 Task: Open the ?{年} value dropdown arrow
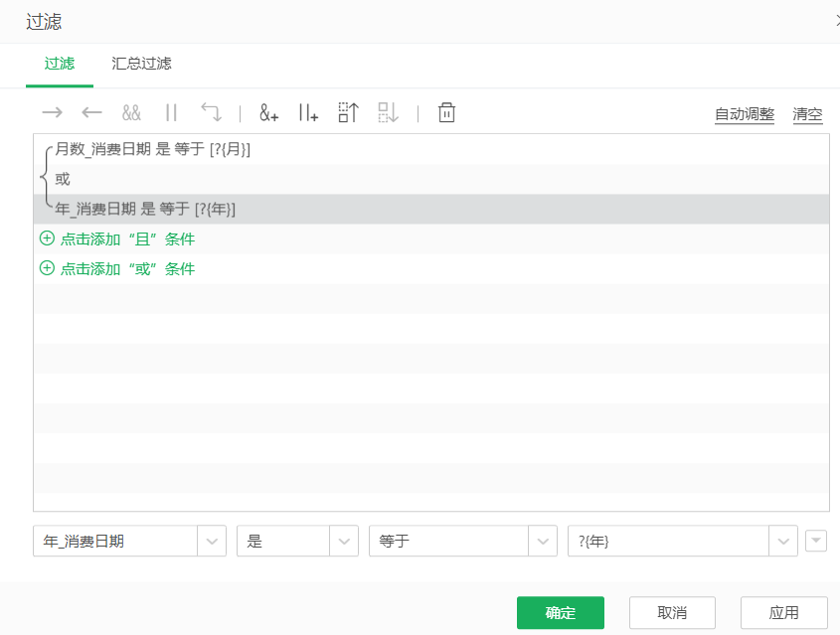[783, 542]
